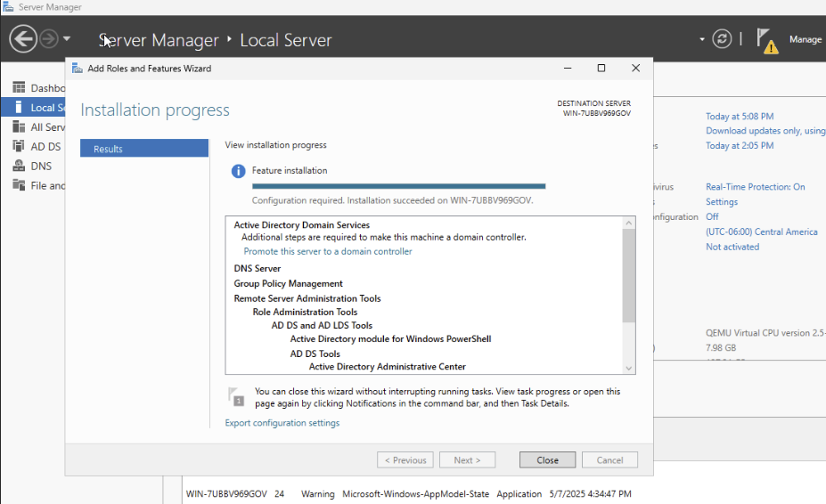The width and height of the screenshot is (826, 504).
Task: Click the refresh icon in header
Action: pyautogui.click(x=722, y=39)
